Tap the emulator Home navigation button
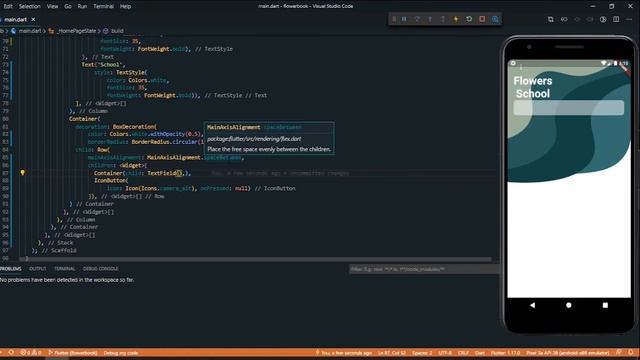640x360 pixels. pyautogui.click(x=569, y=305)
